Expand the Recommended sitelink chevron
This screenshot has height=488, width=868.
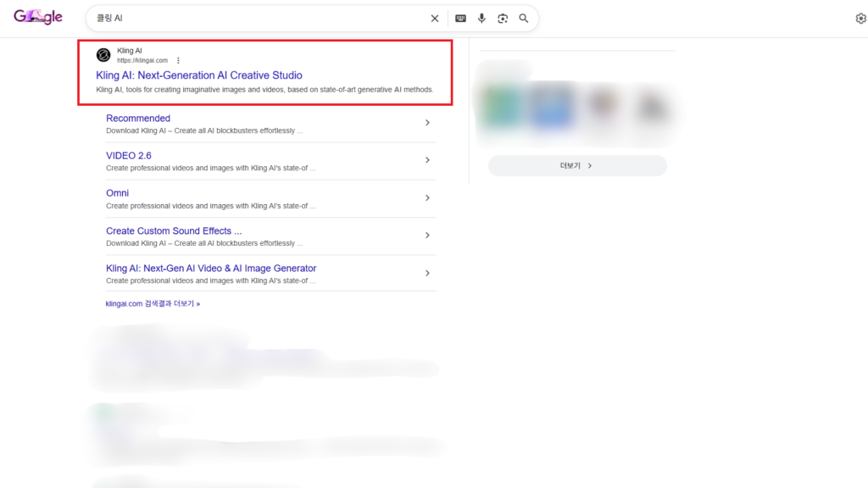tap(427, 123)
